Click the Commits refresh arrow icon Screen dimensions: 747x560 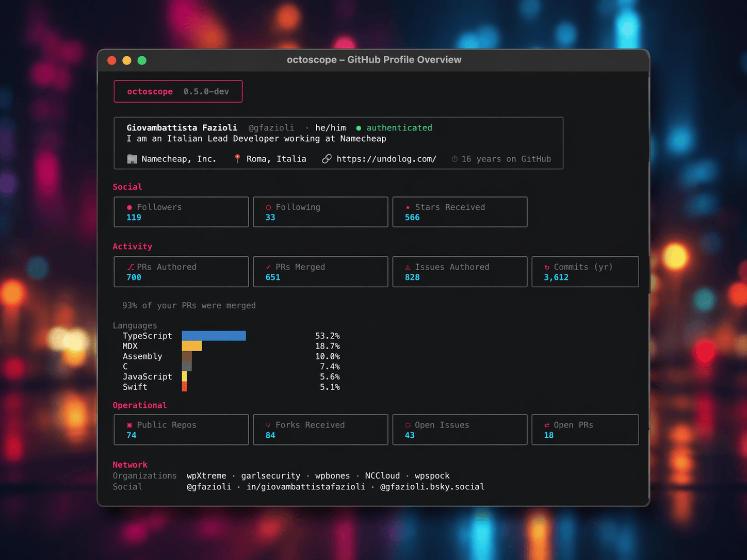[x=547, y=267]
